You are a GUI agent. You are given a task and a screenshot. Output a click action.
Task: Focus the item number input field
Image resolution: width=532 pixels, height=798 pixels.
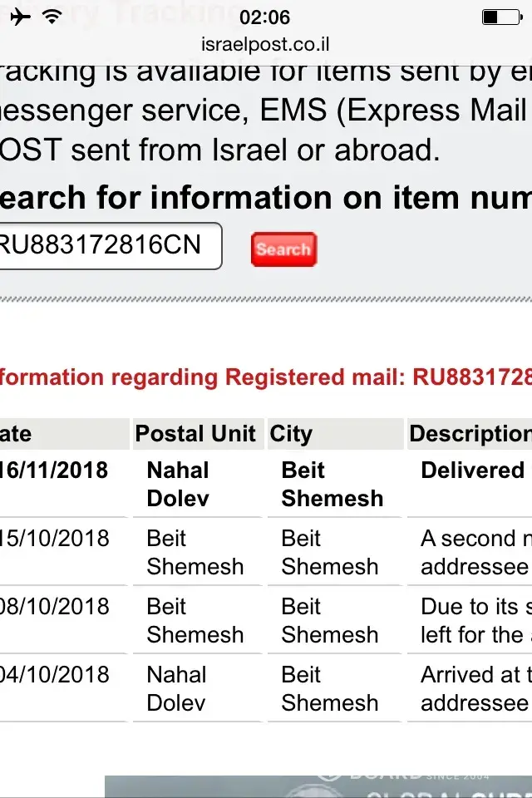point(108,246)
